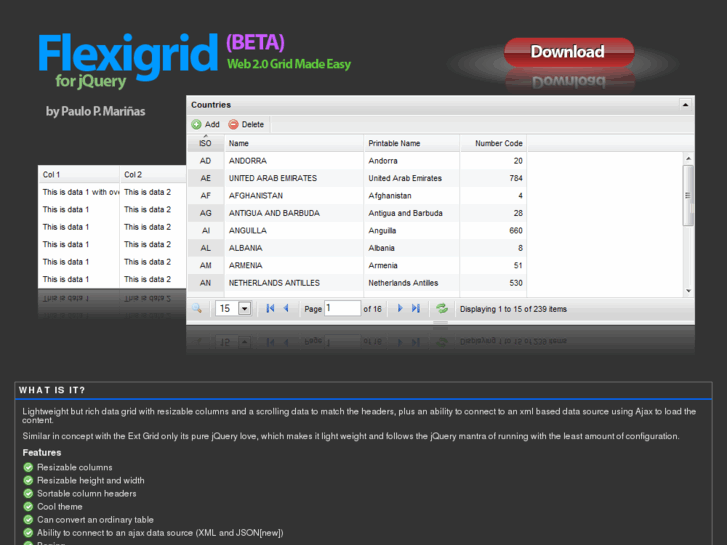Click the number code 530 cell
Image resolution: width=727 pixels, height=545 pixels.
tap(494, 283)
